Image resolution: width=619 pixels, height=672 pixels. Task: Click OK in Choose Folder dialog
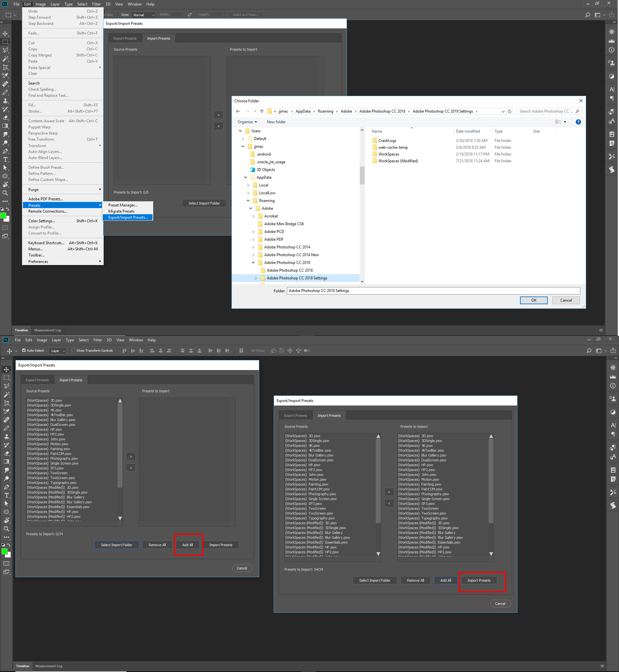534,300
